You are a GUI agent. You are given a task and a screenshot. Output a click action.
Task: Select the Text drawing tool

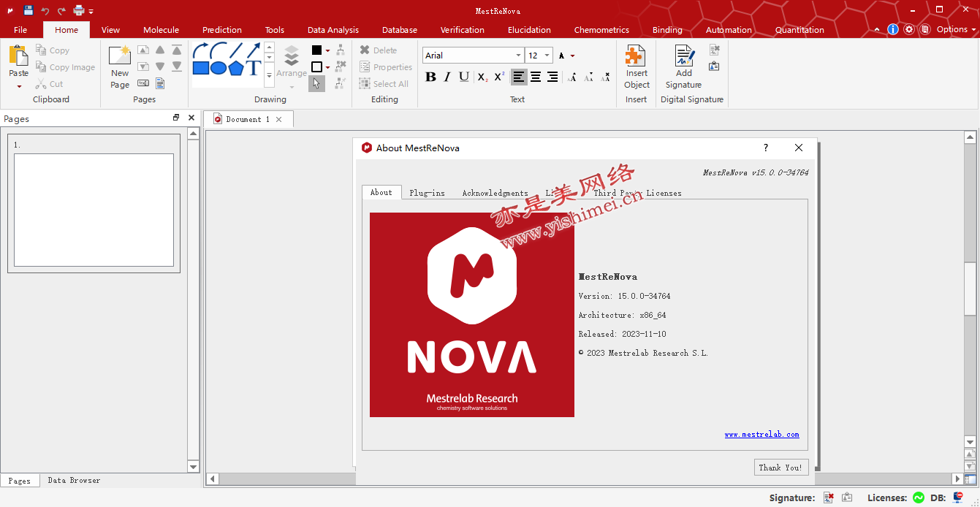coord(253,68)
